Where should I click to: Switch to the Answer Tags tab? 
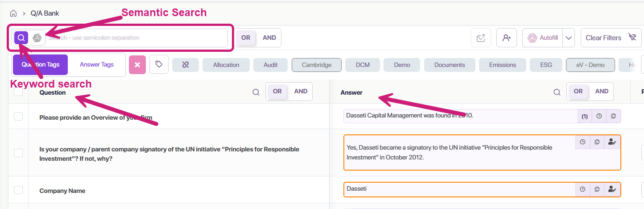coord(97,65)
